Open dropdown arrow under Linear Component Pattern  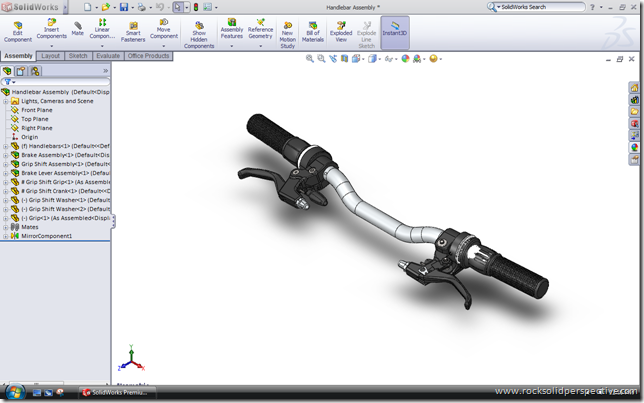(102, 46)
